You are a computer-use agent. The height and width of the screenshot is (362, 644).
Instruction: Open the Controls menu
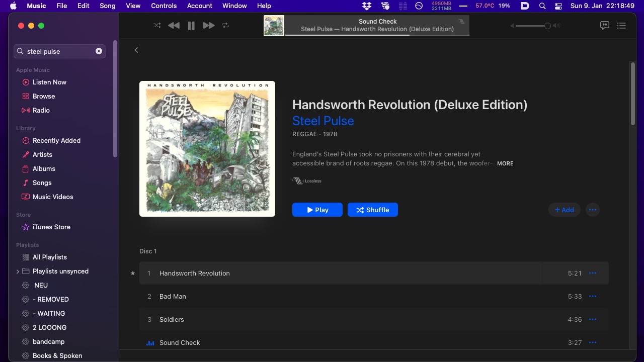[164, 6]
